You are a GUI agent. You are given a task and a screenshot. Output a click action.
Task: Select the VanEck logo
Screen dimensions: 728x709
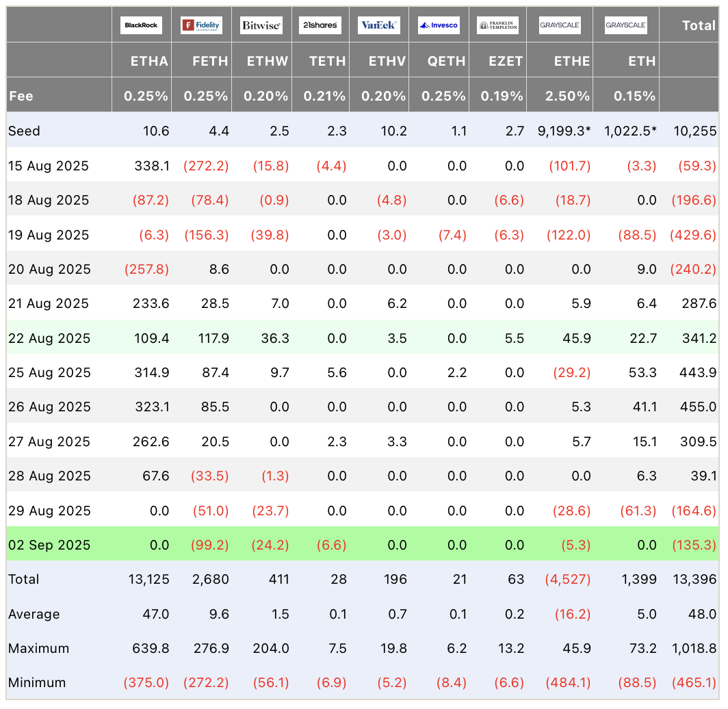[x=378, y=25]
